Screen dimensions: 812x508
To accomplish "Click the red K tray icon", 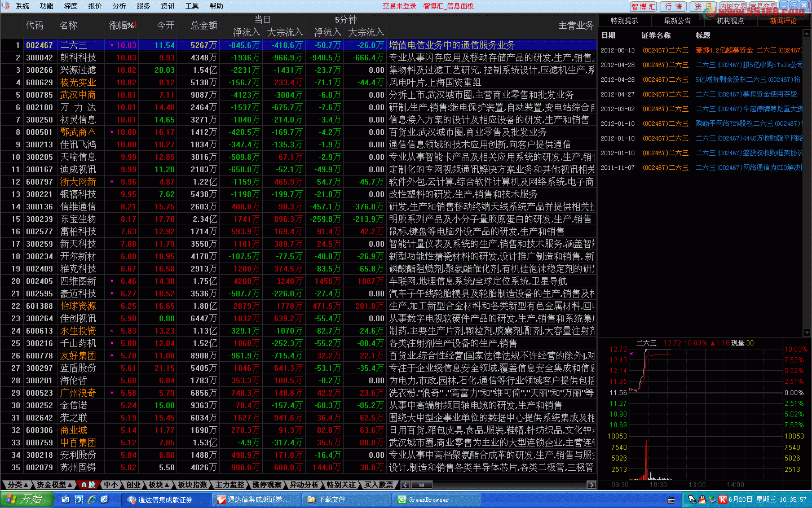I will click(722, 500).
